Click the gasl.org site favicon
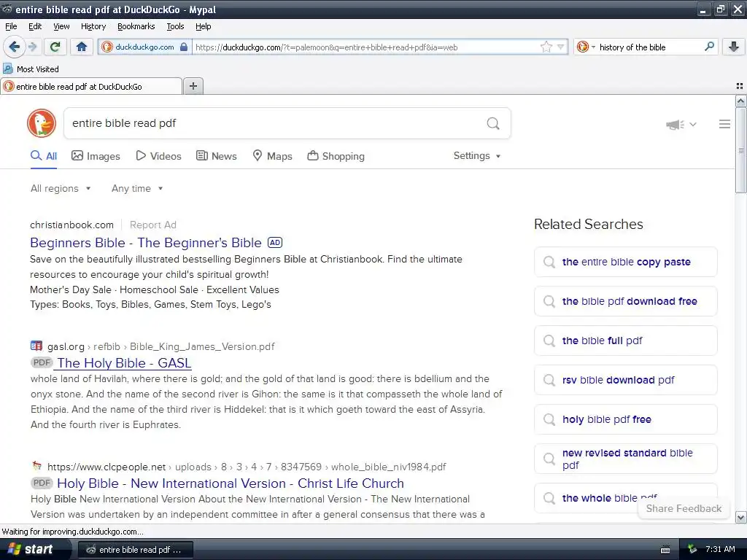747x560 pixels. (36, 346)
